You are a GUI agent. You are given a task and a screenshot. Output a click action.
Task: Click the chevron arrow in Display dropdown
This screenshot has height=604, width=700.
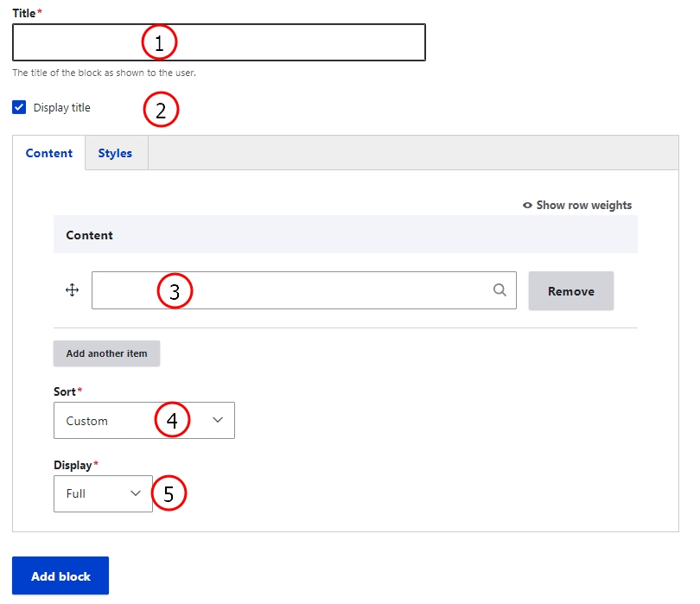coord(136,493)
